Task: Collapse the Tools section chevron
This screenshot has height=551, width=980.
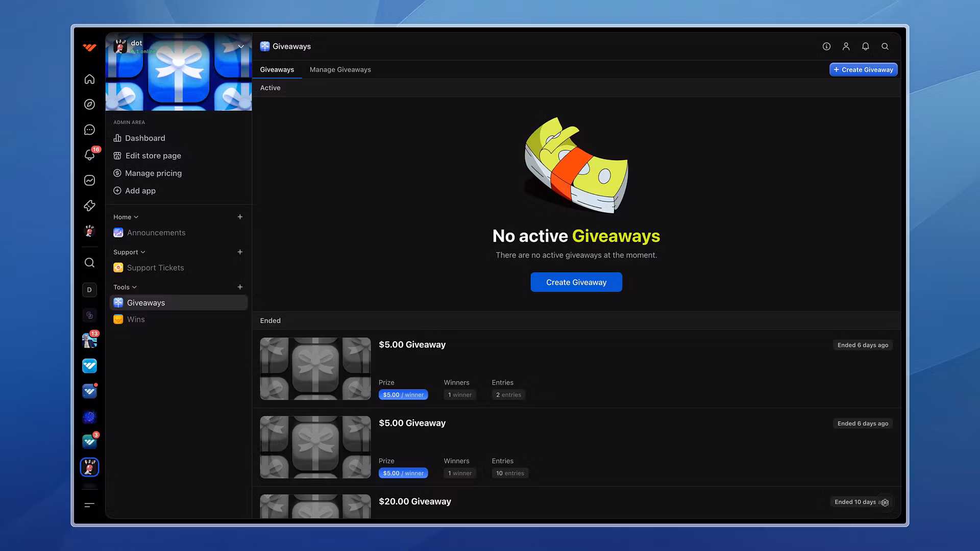Action: pos(134,287)
